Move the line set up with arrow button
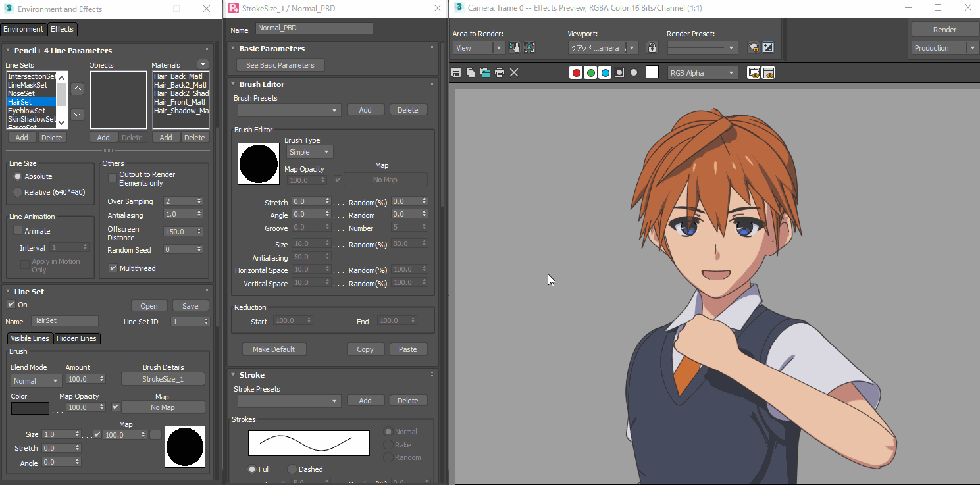 point(78,89)
